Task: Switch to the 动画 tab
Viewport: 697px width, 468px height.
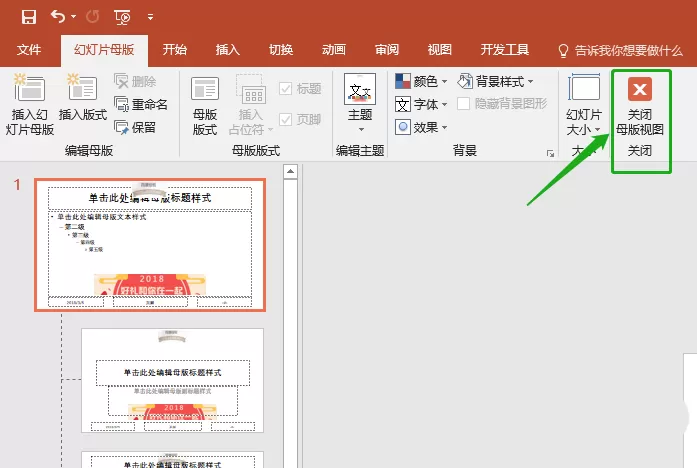Action: coord(334,50)
